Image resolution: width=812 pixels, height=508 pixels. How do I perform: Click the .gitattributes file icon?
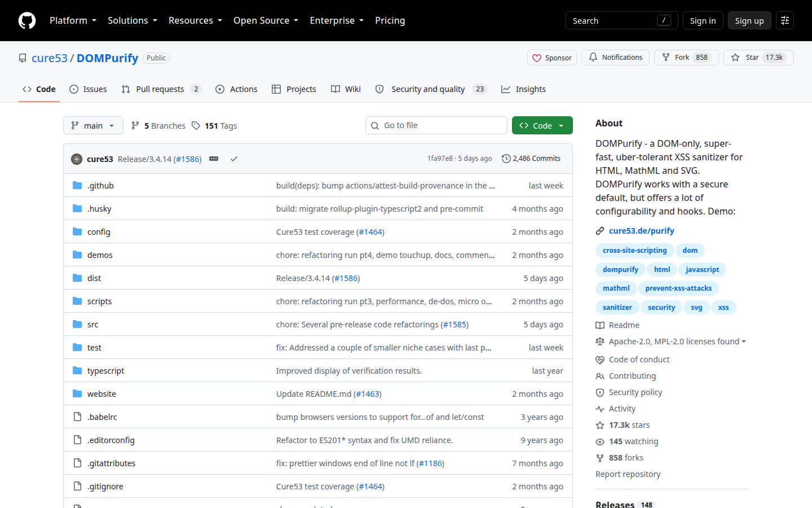(x=77, y=463)
